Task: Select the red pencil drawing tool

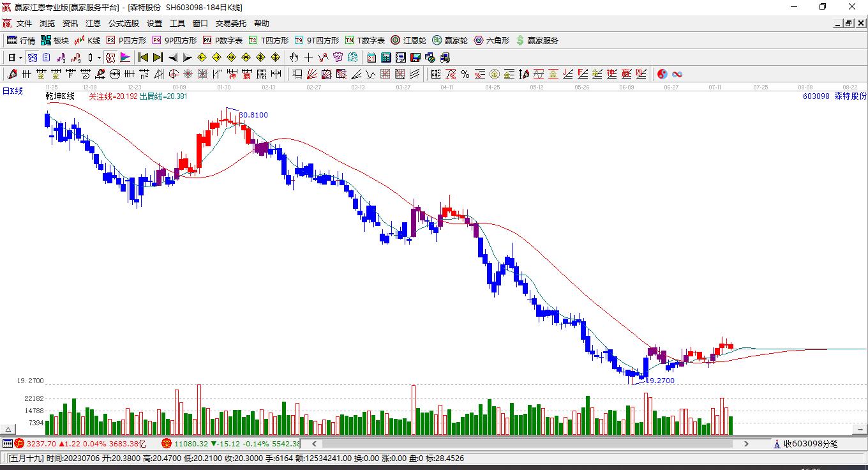Action: click(11, 74)
